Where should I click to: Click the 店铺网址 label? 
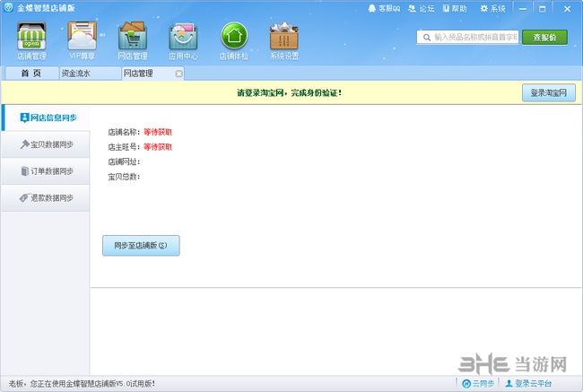point(124,161)
